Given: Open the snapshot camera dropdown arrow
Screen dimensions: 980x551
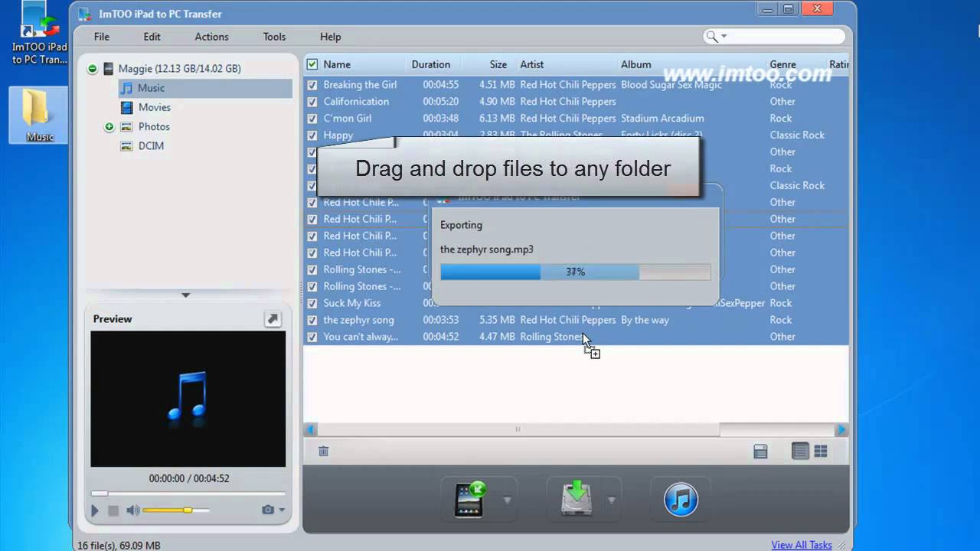Looking at the screenshot, I should pyautogui.click(x=282, y=510).
